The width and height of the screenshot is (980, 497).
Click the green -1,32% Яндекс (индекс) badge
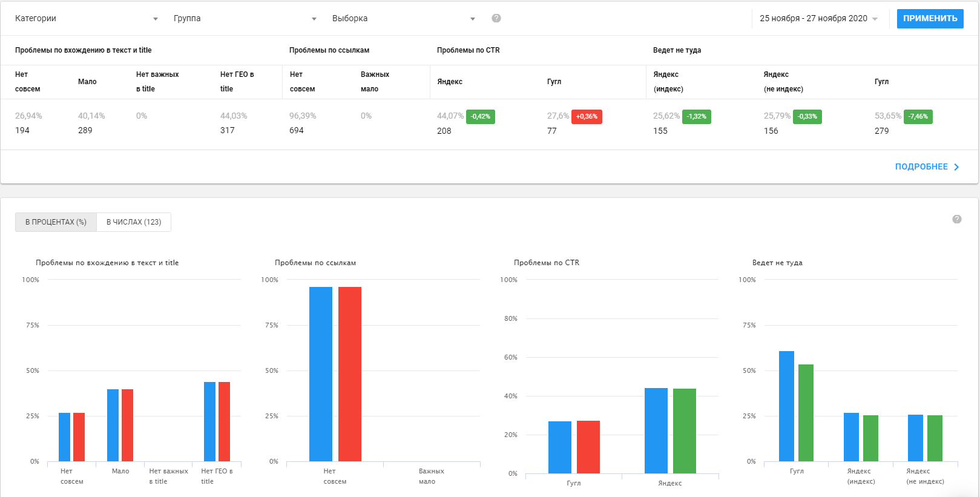(696, 117)
